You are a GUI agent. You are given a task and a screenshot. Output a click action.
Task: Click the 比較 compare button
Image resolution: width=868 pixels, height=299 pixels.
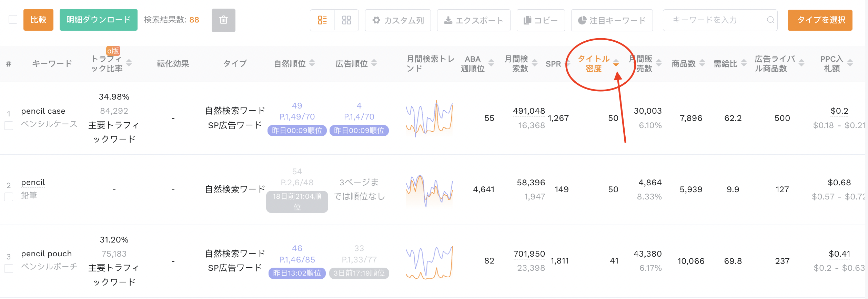coord(38,20)
